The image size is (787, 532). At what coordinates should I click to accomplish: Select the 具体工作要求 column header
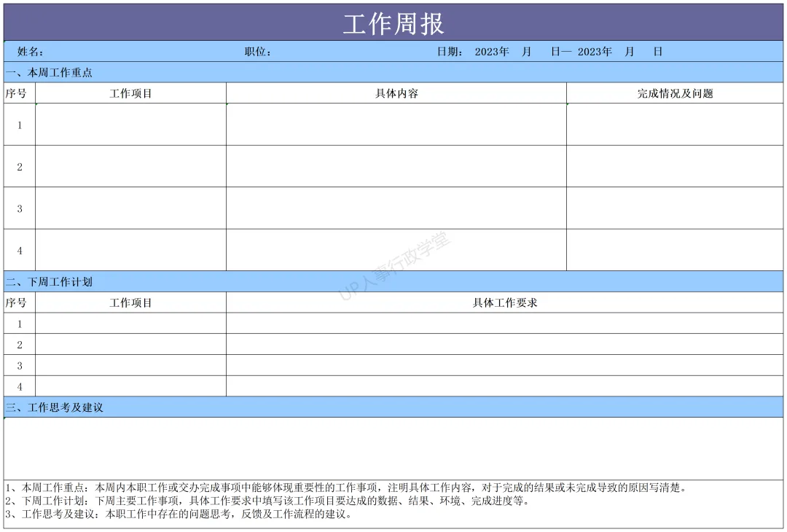click(x=505, y=302)
